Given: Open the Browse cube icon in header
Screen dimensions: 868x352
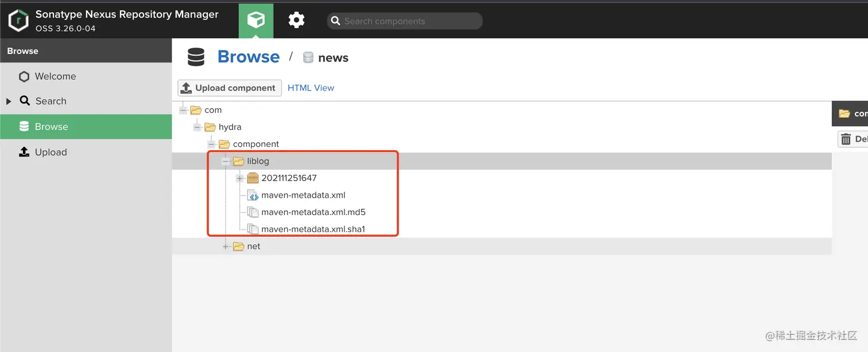Looking at the screenshot, I should pyautogui.click(x=256, y=21).
